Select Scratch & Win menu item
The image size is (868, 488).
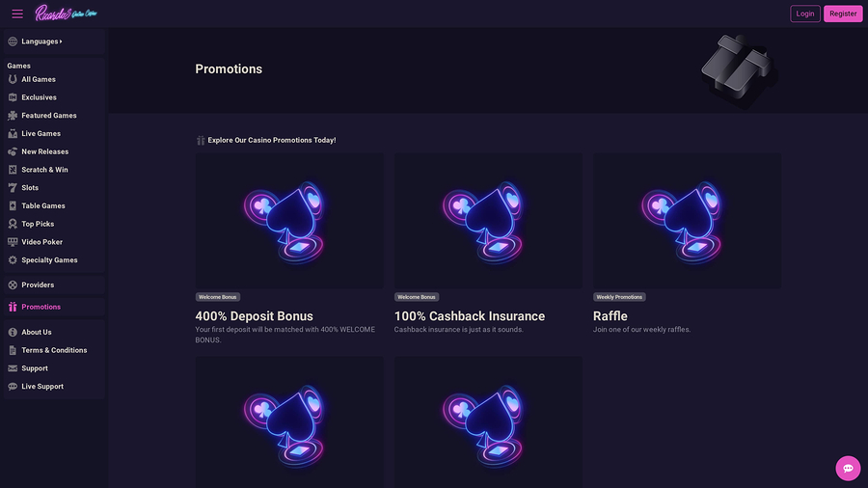pos(44,170)
